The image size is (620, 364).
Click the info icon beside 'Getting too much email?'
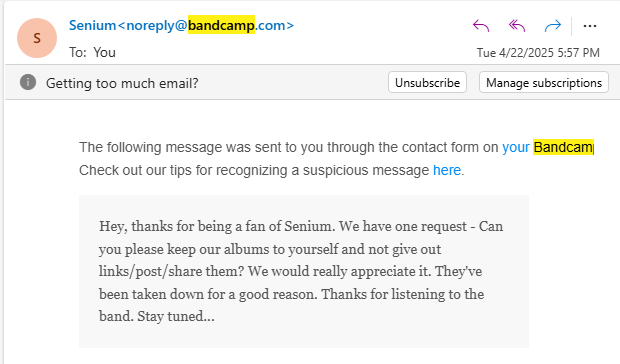(x=28, y=82)
